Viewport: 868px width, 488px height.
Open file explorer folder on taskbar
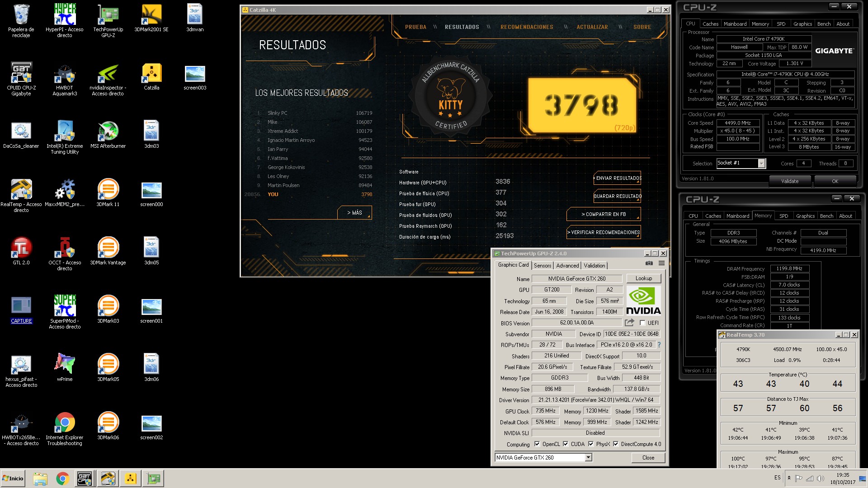pyautogui.click(x=40, y=478)
